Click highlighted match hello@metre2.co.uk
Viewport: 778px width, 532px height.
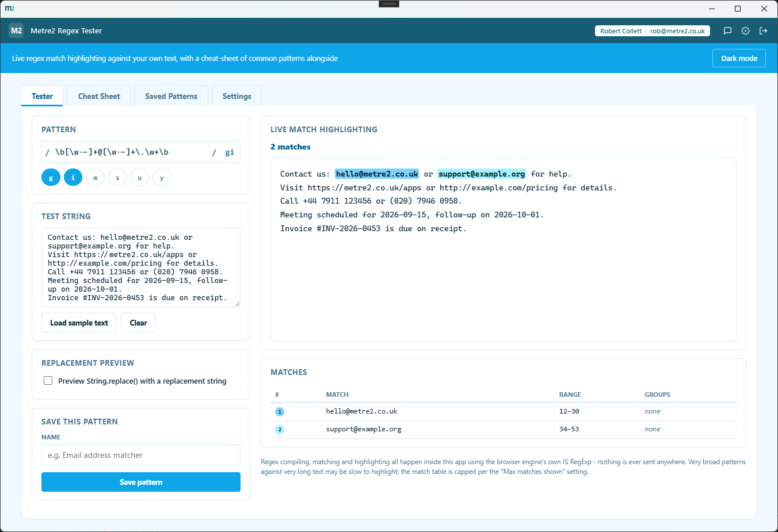(377, 174)
